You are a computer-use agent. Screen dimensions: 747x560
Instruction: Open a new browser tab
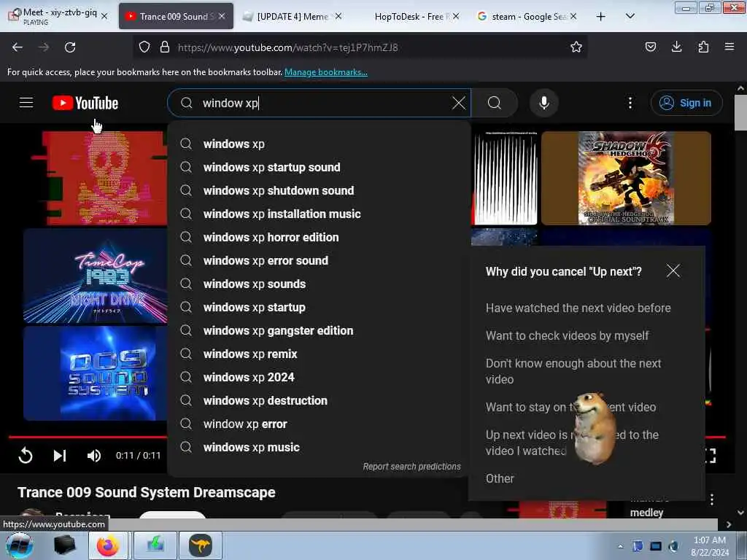601,17
